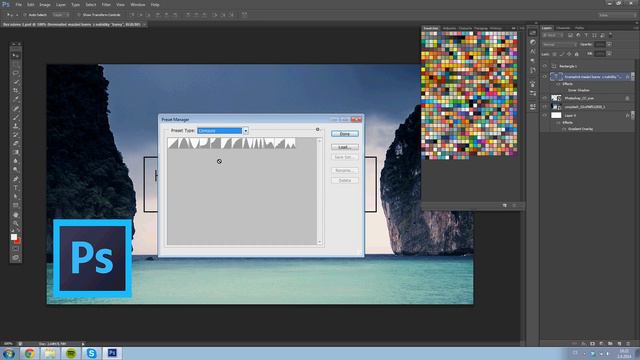This screenshot has width=640, height=360.
Task: Open layer filter kind dropdown
Action: tap(554, 36)
